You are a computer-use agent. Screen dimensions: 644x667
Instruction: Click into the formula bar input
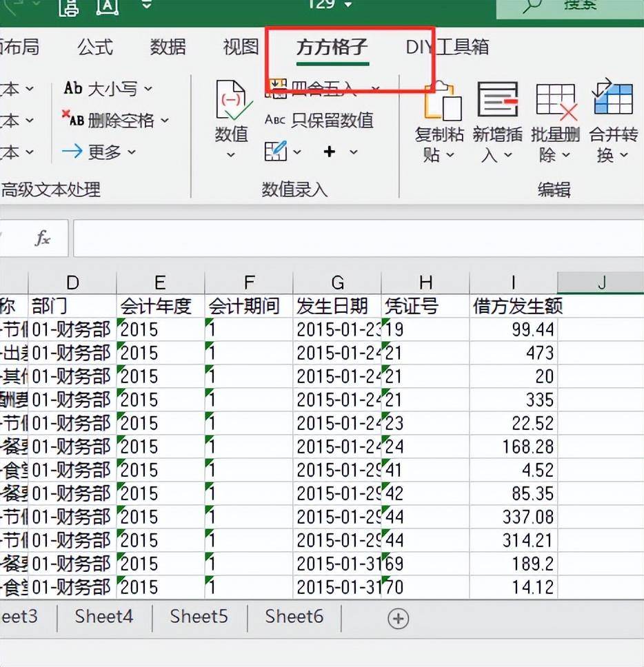pyautogui.click(x=359, y=238)
